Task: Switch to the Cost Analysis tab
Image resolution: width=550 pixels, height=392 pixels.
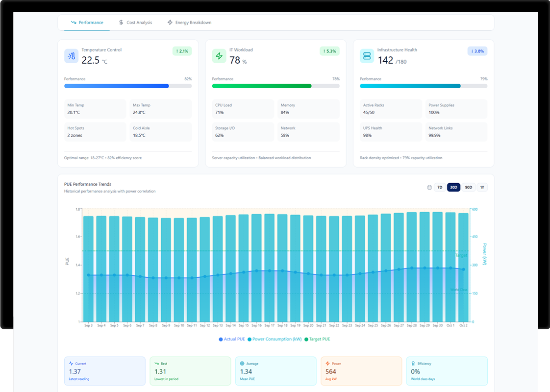Action: (x=135, y=23)
